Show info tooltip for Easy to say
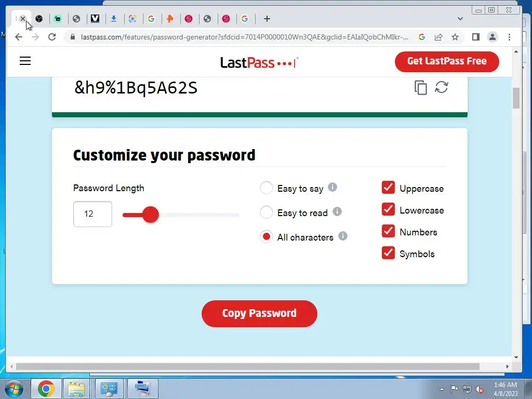 [332, 187]
